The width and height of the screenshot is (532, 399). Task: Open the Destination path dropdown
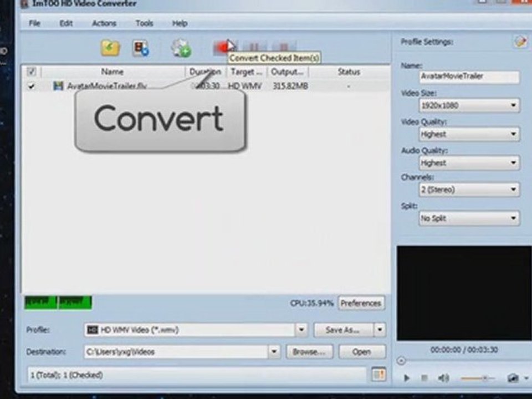click(x=274, y=352)
